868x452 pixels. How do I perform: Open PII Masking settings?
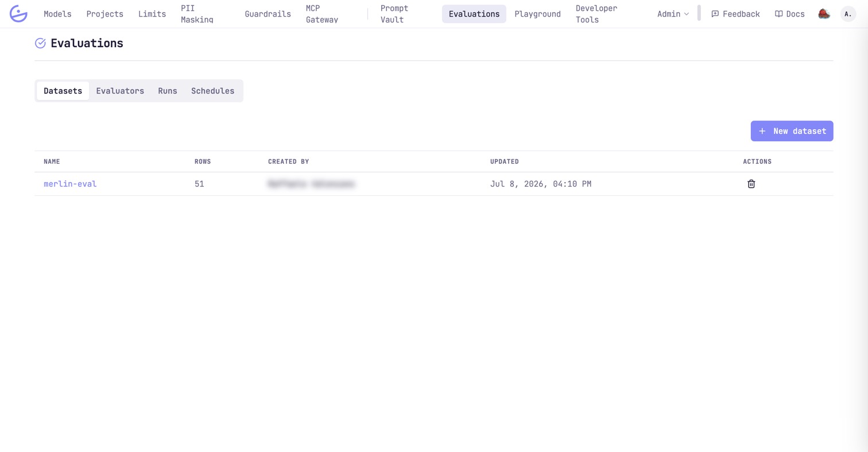(x=197, y=14)
